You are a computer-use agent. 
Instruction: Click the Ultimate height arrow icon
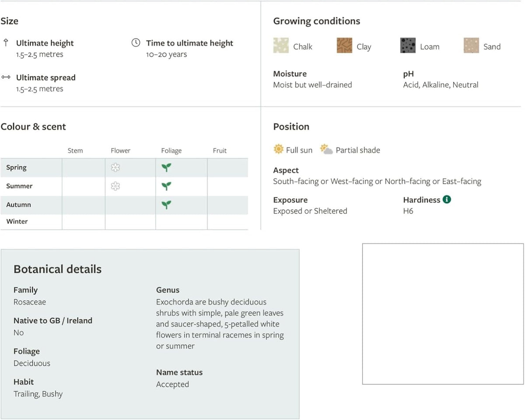[x=6, y=43]
